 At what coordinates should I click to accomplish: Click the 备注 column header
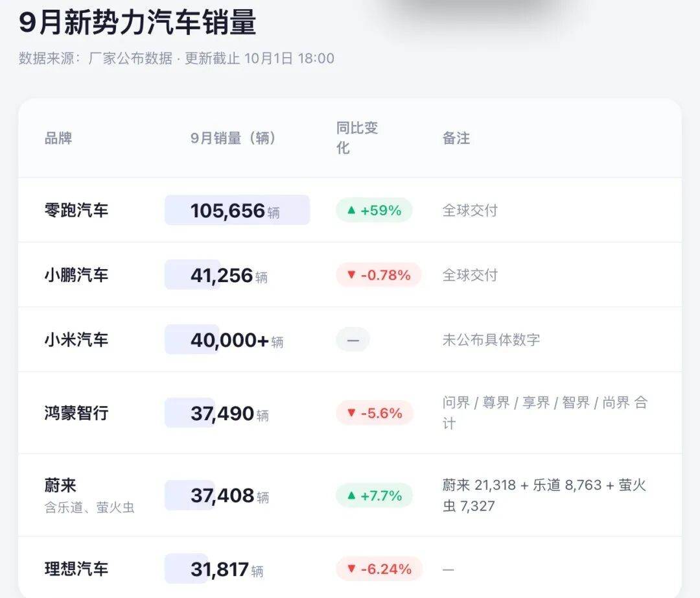pyautogui.click(x=456, y=138)
